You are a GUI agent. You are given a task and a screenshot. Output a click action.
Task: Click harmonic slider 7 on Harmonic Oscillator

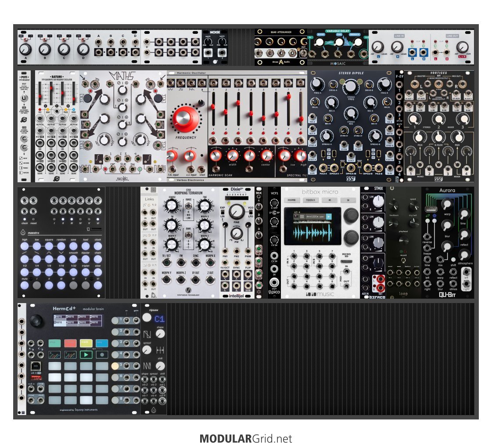288,96
